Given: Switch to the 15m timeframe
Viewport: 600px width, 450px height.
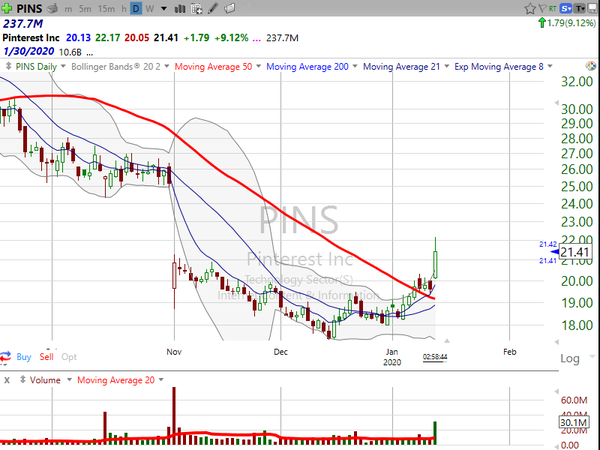Looking at the screenshot, I should (106, 8).
